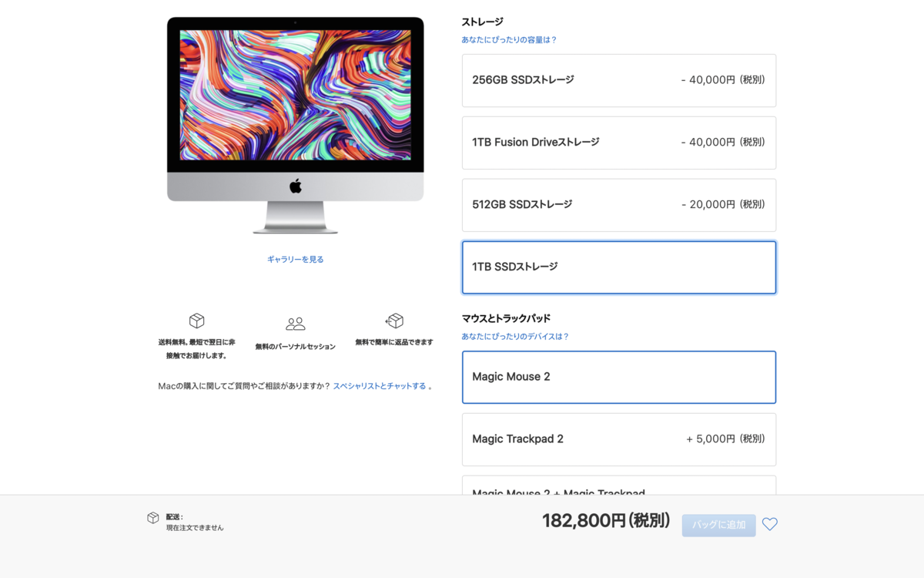Open the あなたにぴったりのデバイスは？ help link
Viewport: 924px width, 578px height.
515,336
